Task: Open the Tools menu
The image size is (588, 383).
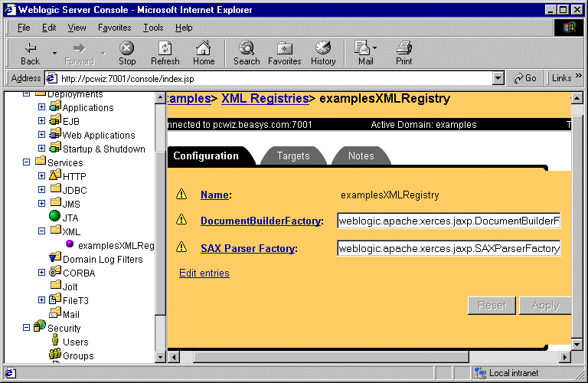Action: coord(153,28)
